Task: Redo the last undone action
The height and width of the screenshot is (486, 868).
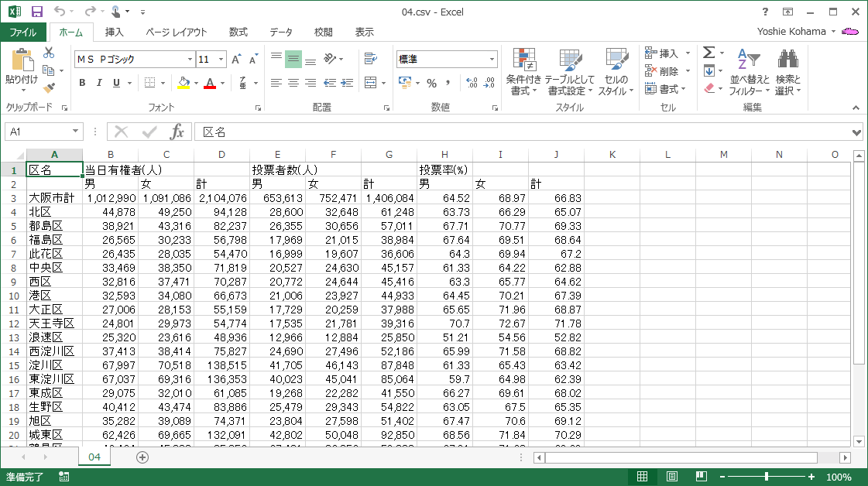Action: tap(90, 12)
